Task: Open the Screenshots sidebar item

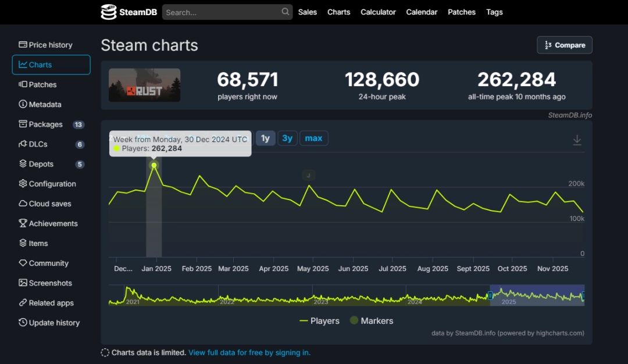Action: 51,283
